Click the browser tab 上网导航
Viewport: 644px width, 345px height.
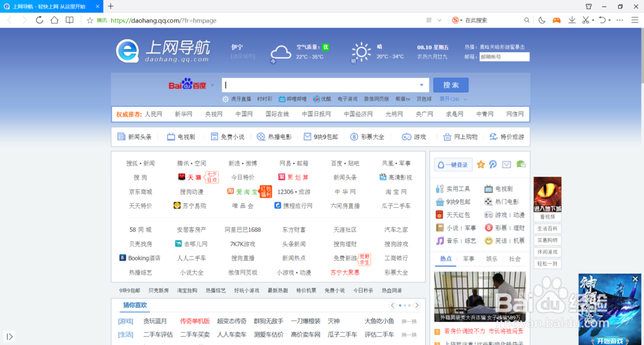(52, 6)
